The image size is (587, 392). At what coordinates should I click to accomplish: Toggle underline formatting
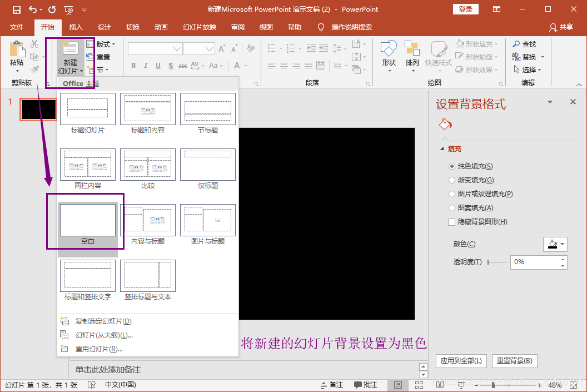pos(158,66)
